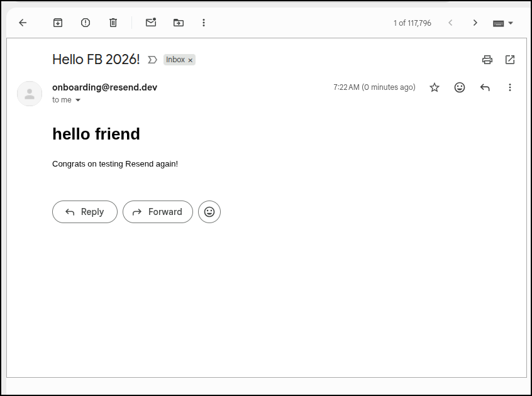
Task: Delete the Hello FB 2026 email
Action: 113,23
